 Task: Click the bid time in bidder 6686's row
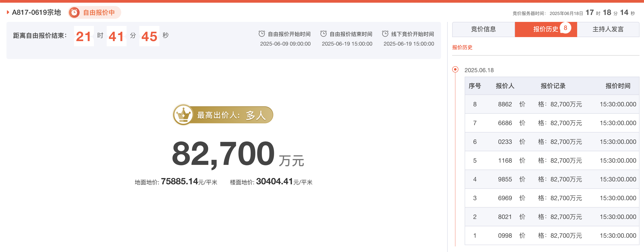coord(618,123)
